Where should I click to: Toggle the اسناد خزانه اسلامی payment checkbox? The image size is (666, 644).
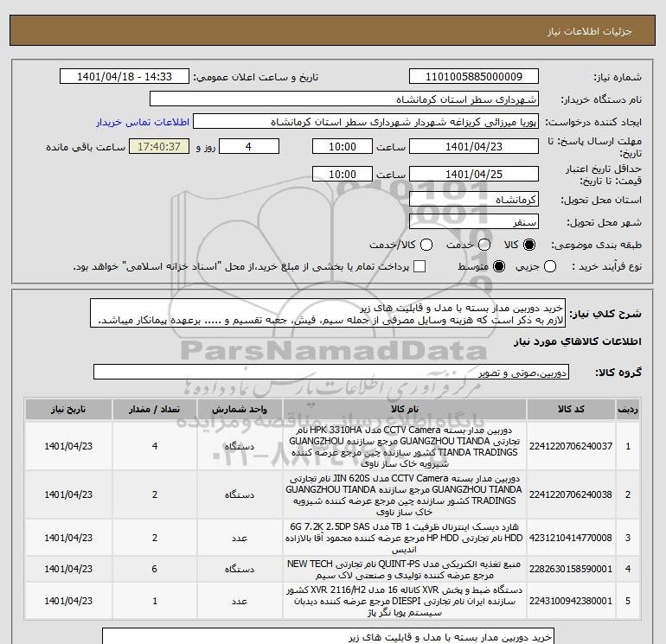(419, 266)
